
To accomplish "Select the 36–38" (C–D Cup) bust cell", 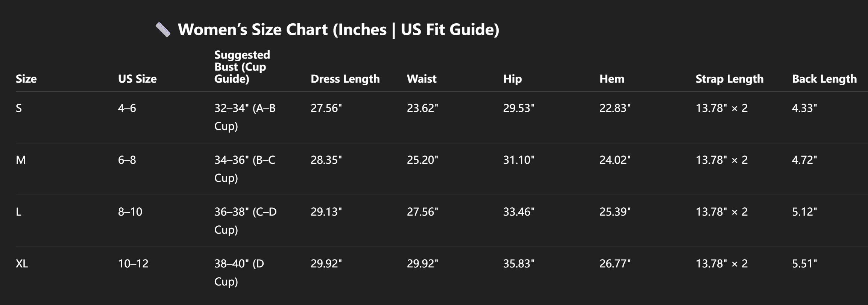I will (x=245, y=220).
